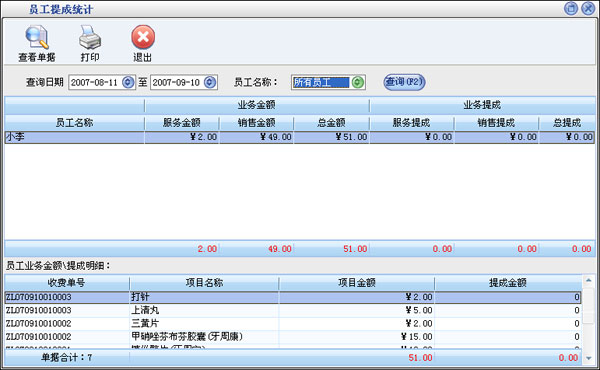Expand the 员工名称 employee dropdown

[358, 82]
